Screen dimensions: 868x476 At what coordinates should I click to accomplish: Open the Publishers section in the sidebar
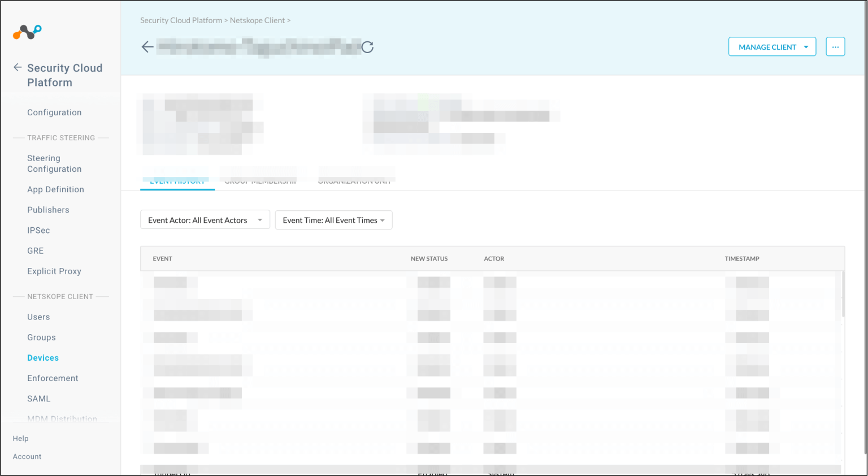tap(48, 210)
